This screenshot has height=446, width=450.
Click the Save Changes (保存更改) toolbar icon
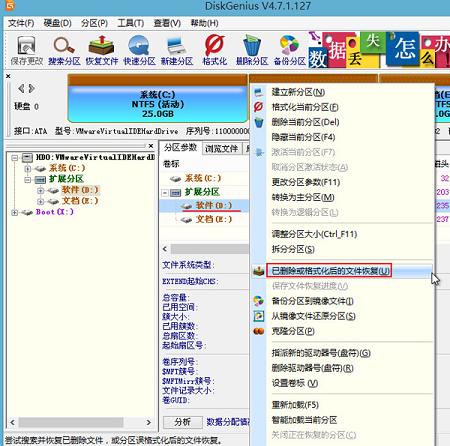(27, 50)
